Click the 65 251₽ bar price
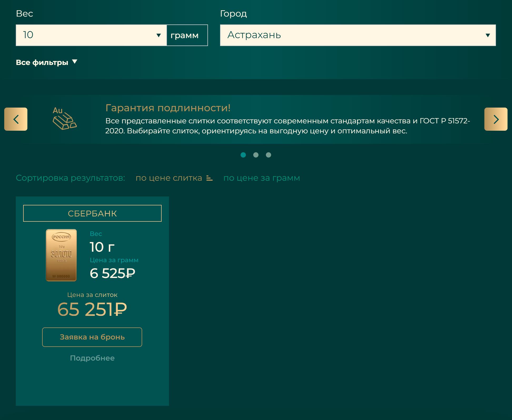The image size is (512, 420). click(92, 309)
